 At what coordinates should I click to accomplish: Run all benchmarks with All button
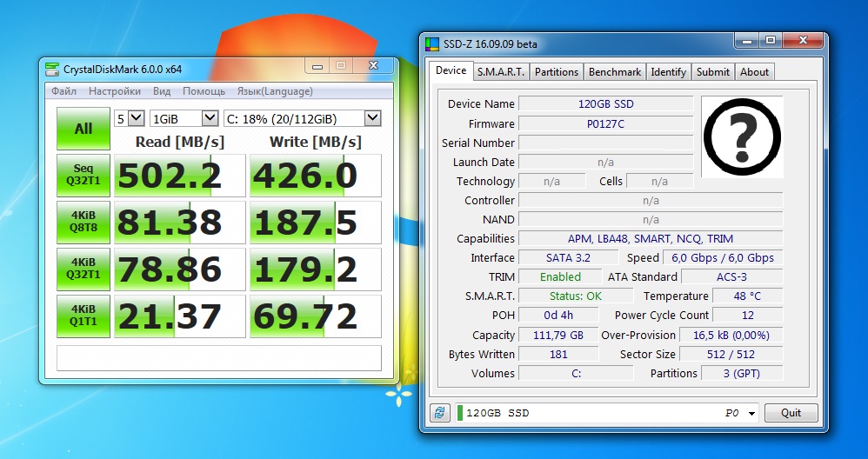pos(83,129)
